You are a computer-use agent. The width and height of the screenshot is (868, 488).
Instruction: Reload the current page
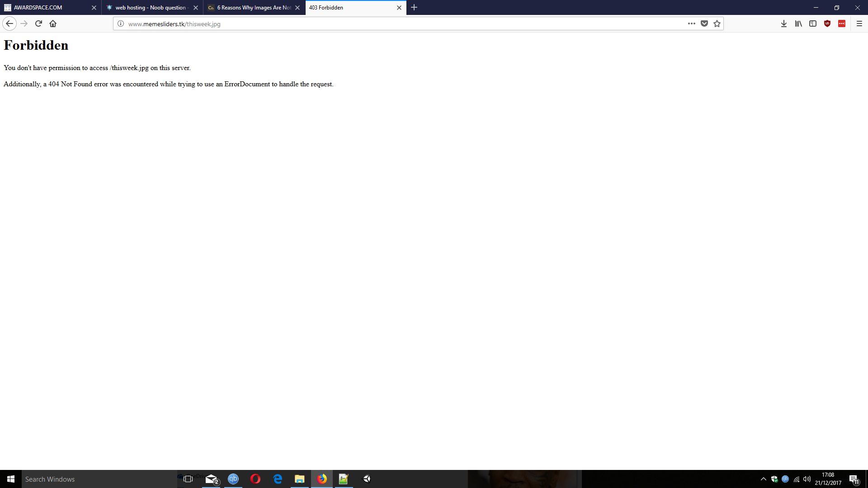pyautogui.click(x=38, y=23)
